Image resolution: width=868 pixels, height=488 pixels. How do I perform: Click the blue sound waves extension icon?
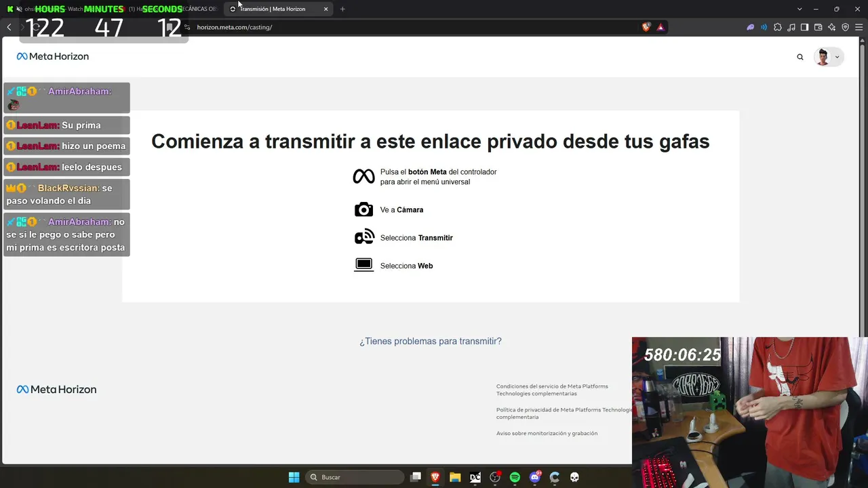pyautogui.click(x=764, y=27)
